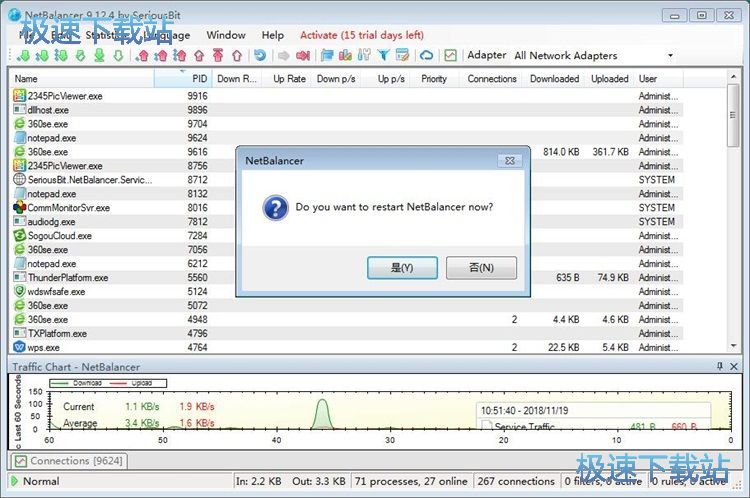
Task: Open the Window menu
Action: click(226, 35)
